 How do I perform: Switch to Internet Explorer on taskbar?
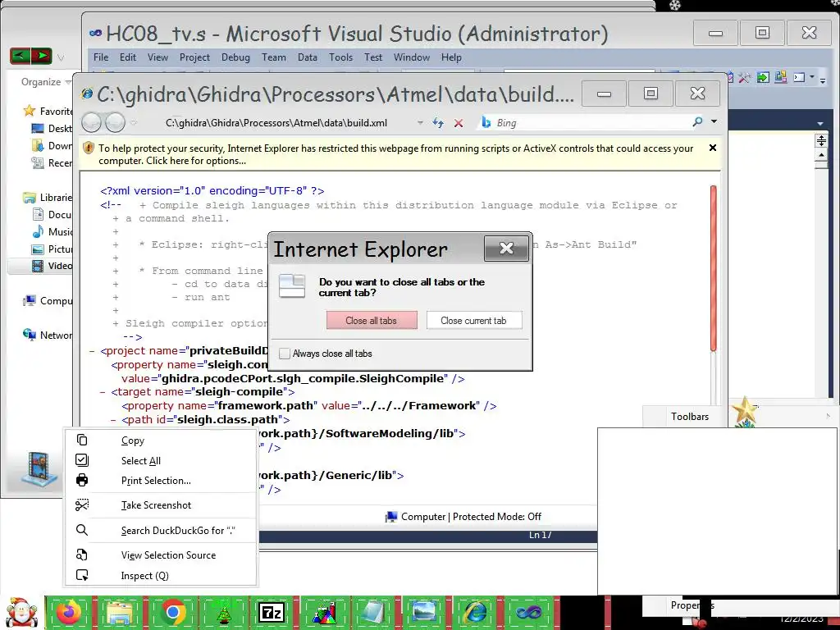tap(475, 612)
